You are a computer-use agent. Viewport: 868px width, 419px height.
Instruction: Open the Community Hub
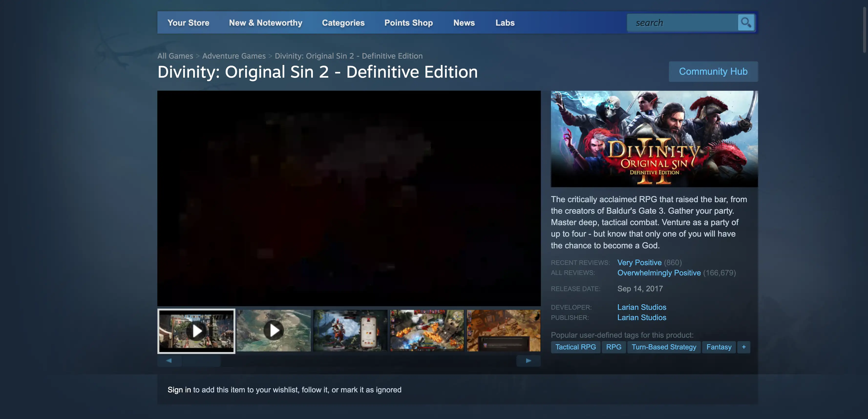(x=713, y=71)
